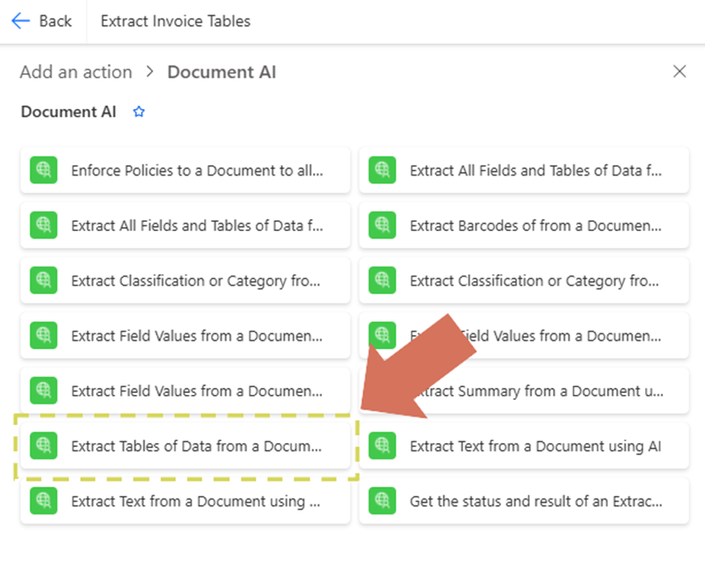Toggle the star to favorite Document AI
The width and height of the screenshot is (705, 588).
(x=138, y=111)
